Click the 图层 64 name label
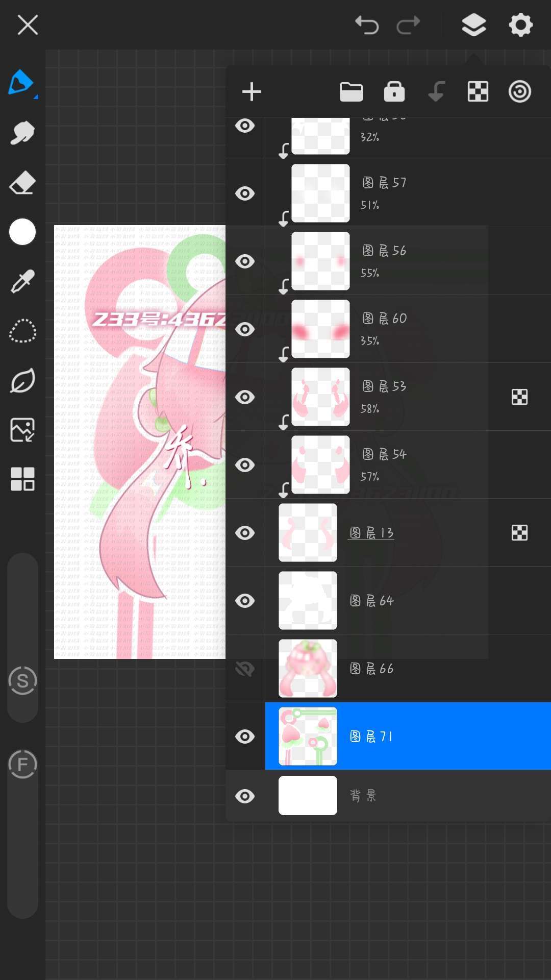 [x=371, y=601]
